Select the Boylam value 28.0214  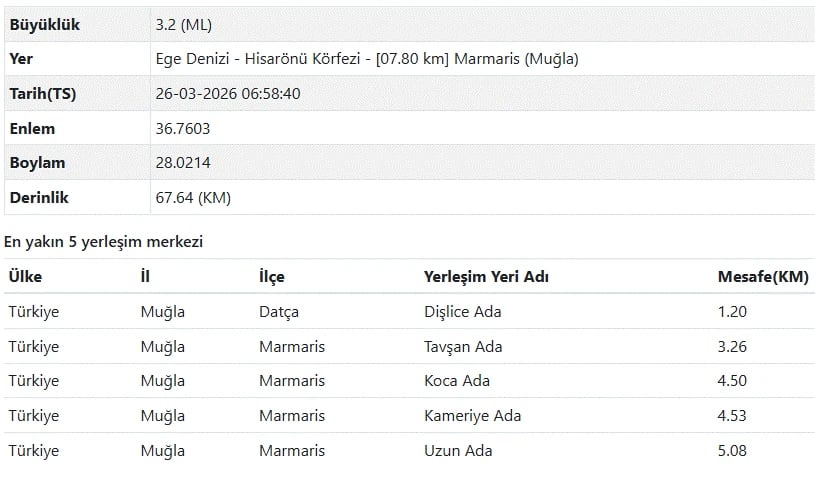coord(182,163)
